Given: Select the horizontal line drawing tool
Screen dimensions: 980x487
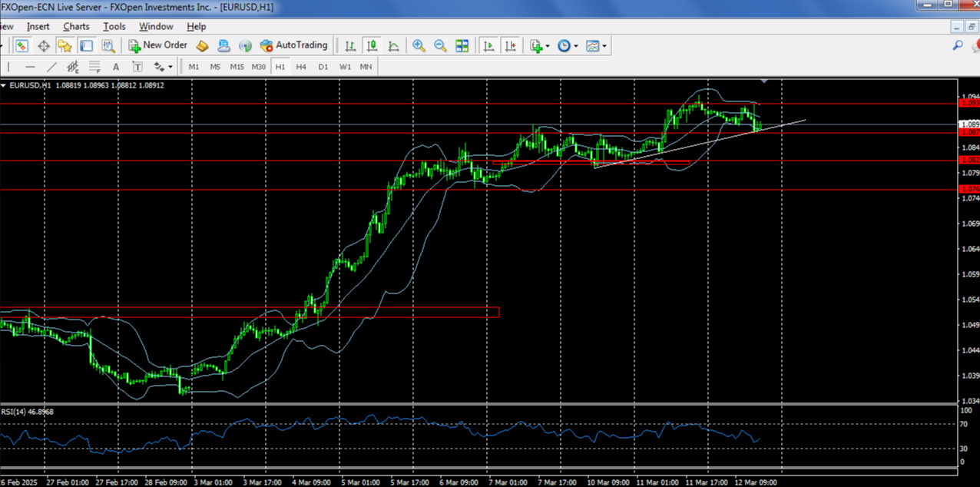Looking at the screenshot, I should [x=30, y=67].
